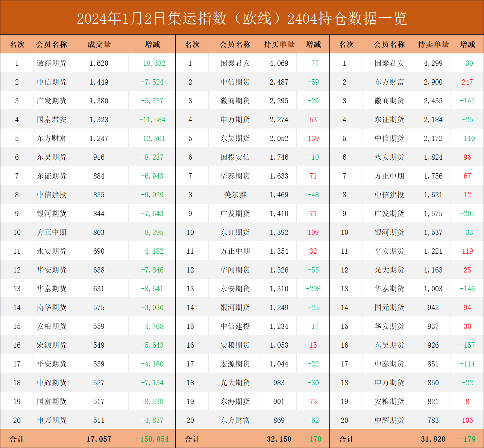484x448 pixels.
Task: Select total change -170
Action: (313, 439)
